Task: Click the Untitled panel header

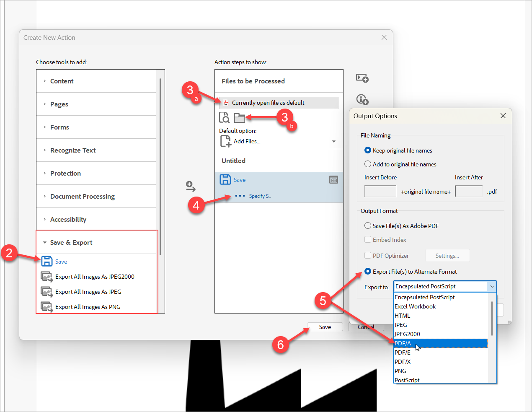Action: [279, 161]
